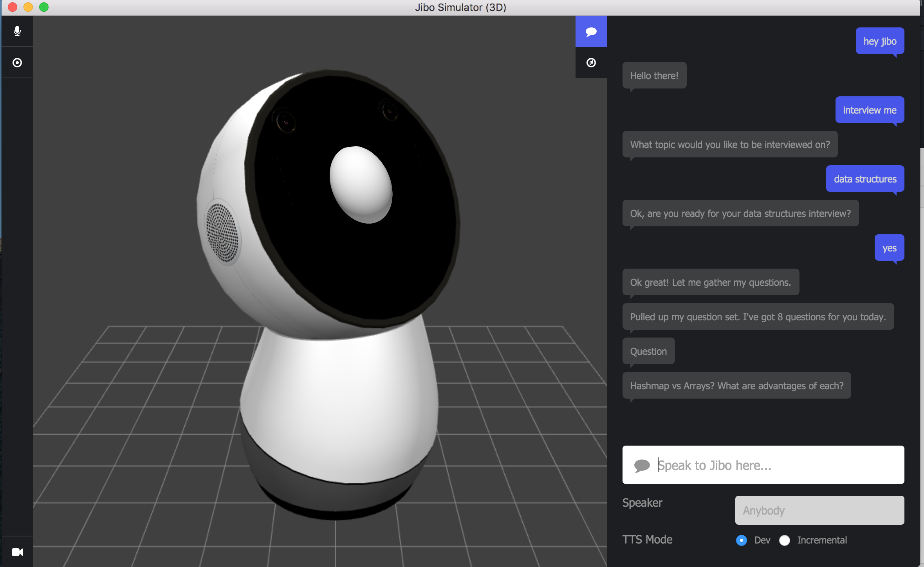Click the 'interview me' chat bubble
The width and height of the screenshot is (924, 567).
tap(869, 110)
